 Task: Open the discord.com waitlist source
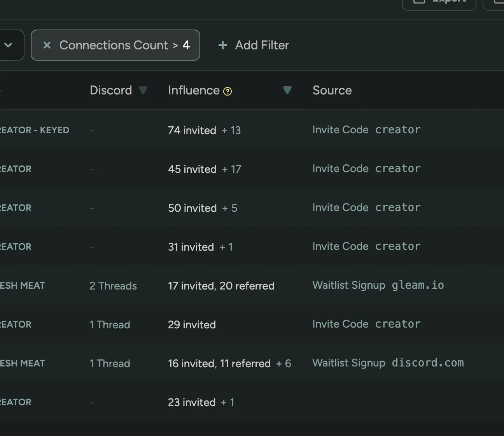click(427, 363)
